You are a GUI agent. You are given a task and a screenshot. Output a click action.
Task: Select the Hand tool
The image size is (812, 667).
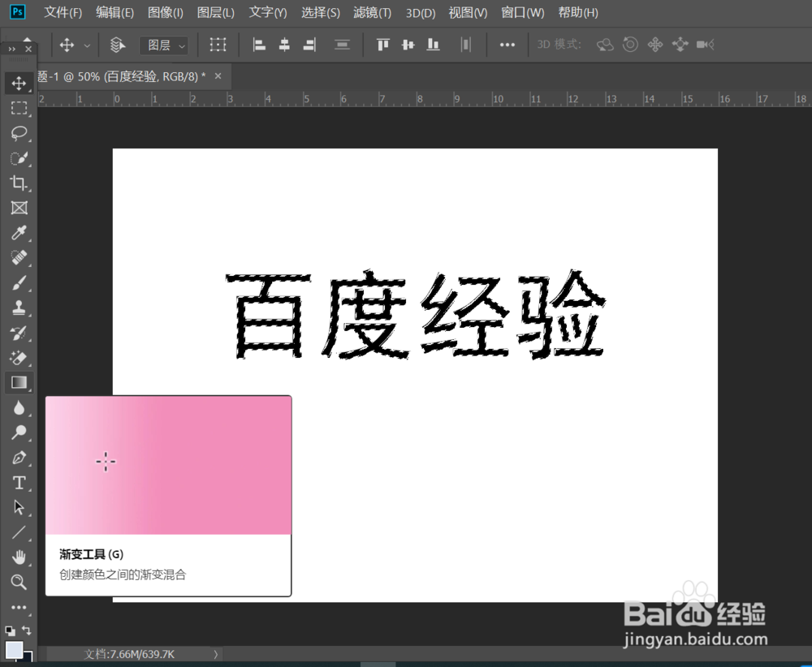pos(19,557)
